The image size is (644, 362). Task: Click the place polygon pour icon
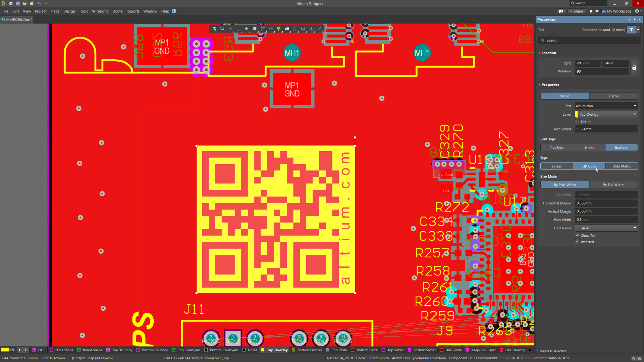tap(287, 29)
